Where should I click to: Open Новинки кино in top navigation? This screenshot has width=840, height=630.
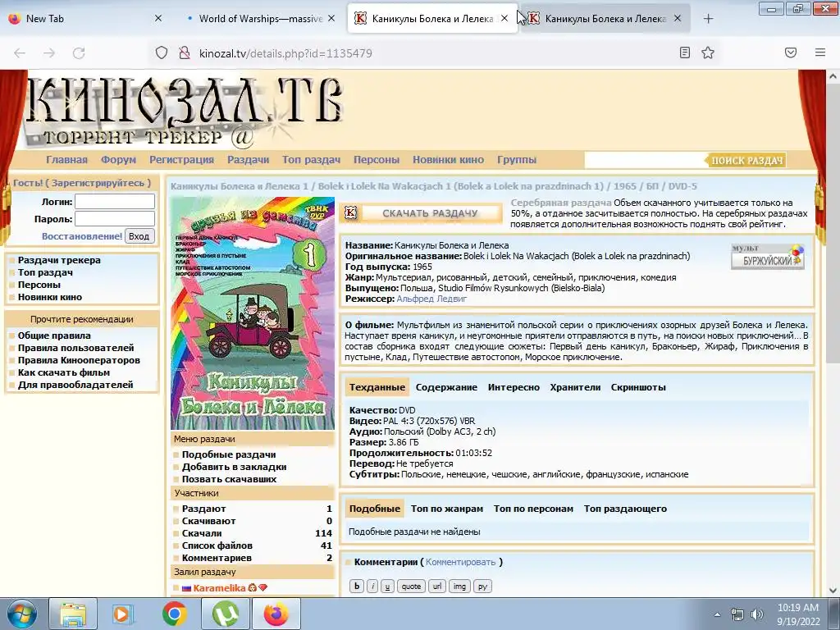(449, 160)
